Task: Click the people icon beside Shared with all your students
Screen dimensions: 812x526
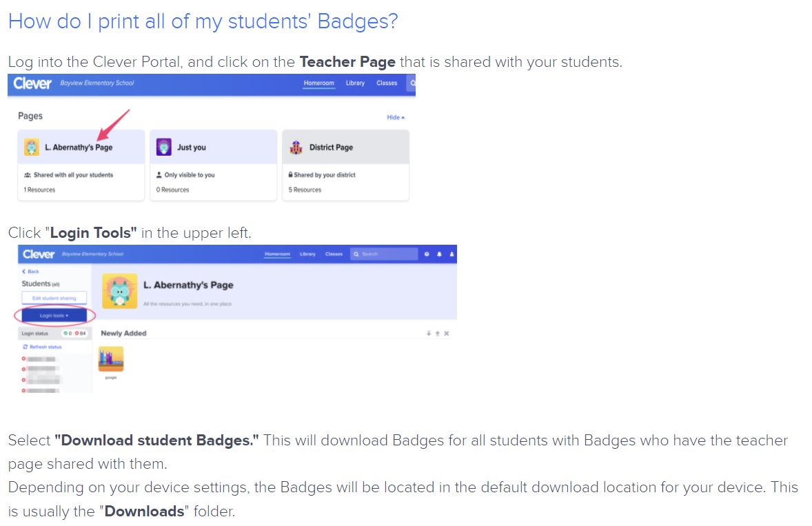Action: coord(28,175)
